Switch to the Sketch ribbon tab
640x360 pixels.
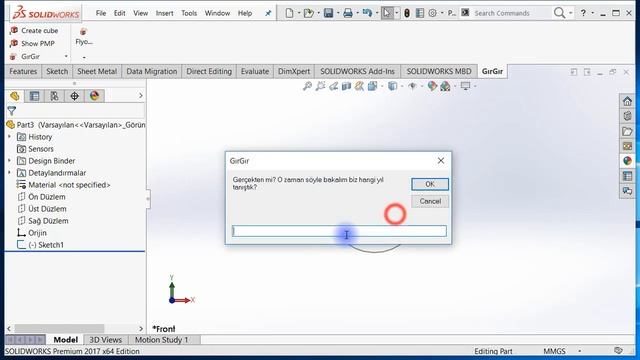point(57,71)
